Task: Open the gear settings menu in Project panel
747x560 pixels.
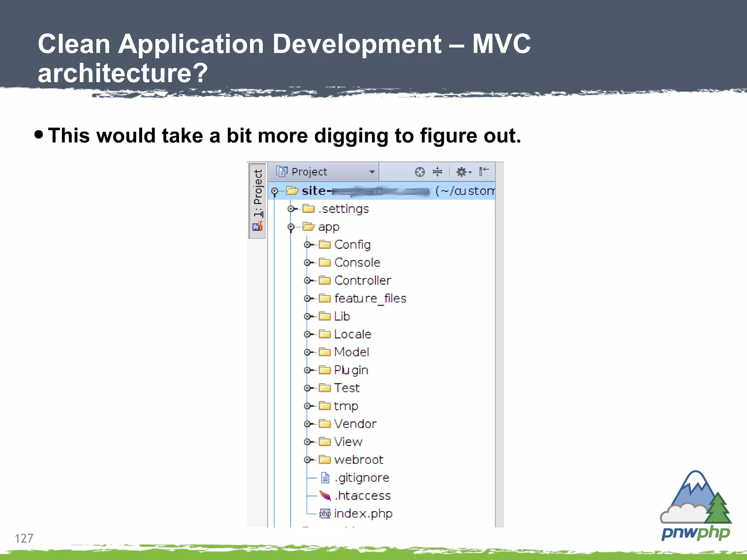Action: 464,172
